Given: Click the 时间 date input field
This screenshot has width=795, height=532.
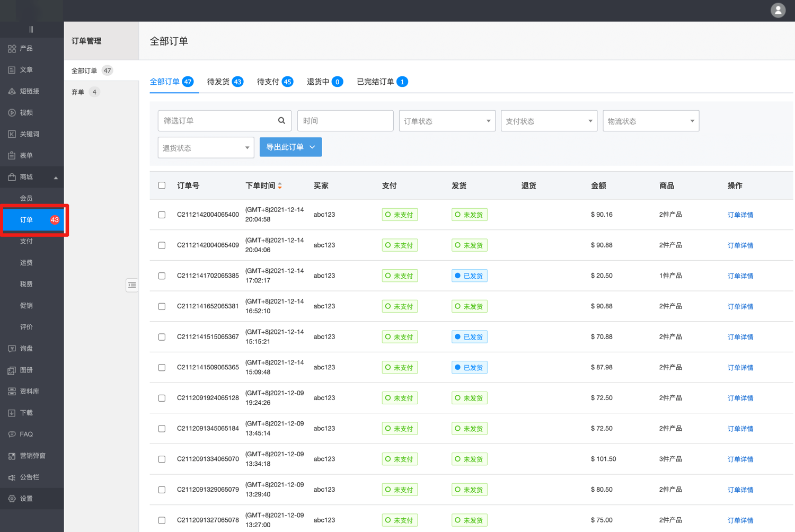Looking at the screenshot, I should click(345, 121).
